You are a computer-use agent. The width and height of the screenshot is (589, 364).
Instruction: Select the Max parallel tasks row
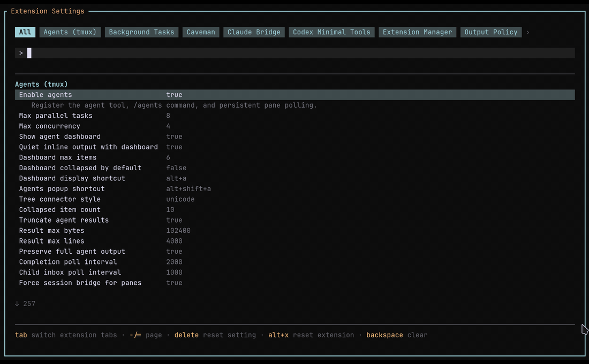[x=295, y=116]
